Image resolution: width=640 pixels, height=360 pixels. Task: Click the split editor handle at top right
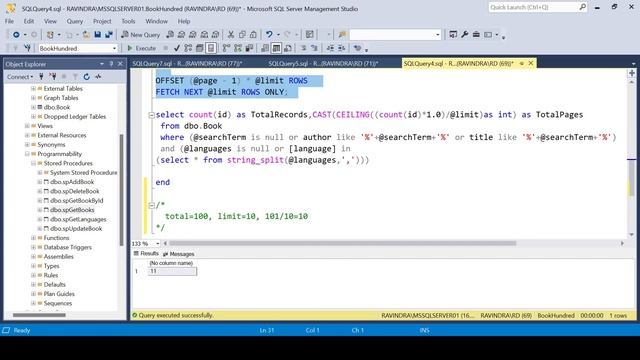click(x=632, y=73)
